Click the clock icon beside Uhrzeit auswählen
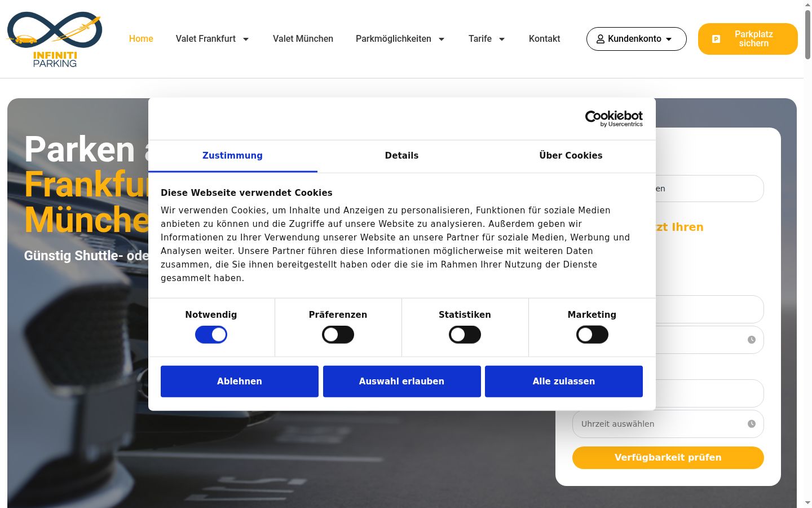Image resolution: width=812 pixels, height=508 pixels. pos(752,424)
